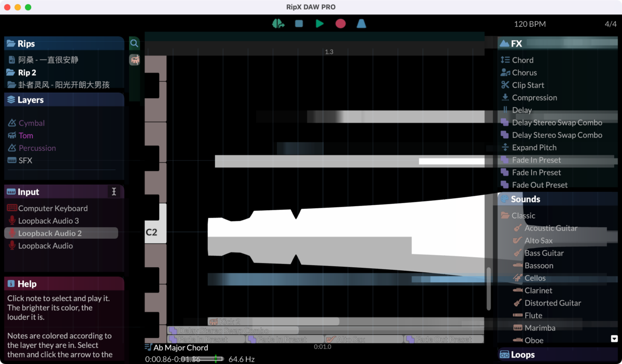Click the Cellos sound
The width and height of the screenshot is (622, 364).
535,278
